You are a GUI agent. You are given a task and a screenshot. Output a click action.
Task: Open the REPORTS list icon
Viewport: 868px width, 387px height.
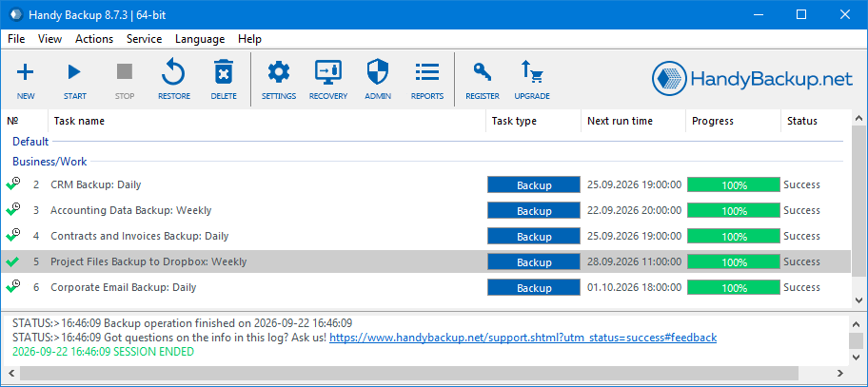(426, 72)
